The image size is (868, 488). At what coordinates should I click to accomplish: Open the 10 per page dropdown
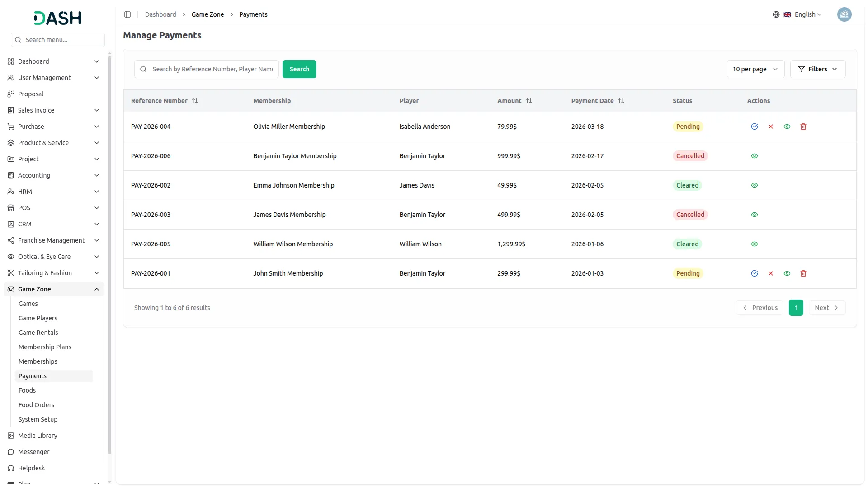(755, 69)
